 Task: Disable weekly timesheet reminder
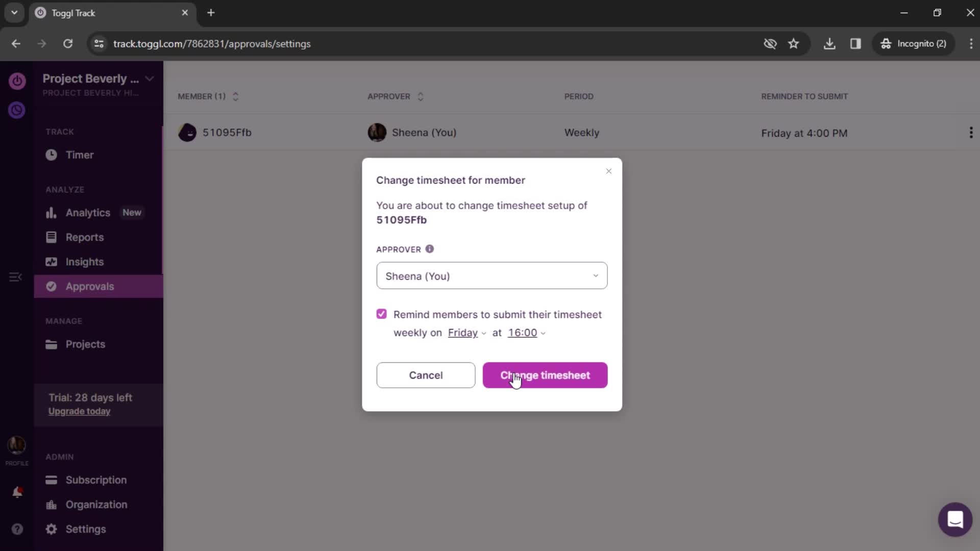(x=382, y=314)
